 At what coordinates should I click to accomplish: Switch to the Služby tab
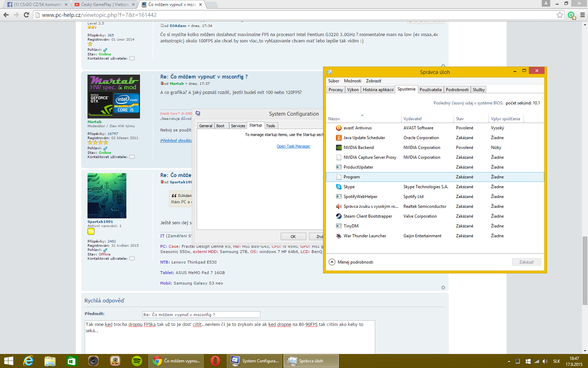(x=478, y=90)
